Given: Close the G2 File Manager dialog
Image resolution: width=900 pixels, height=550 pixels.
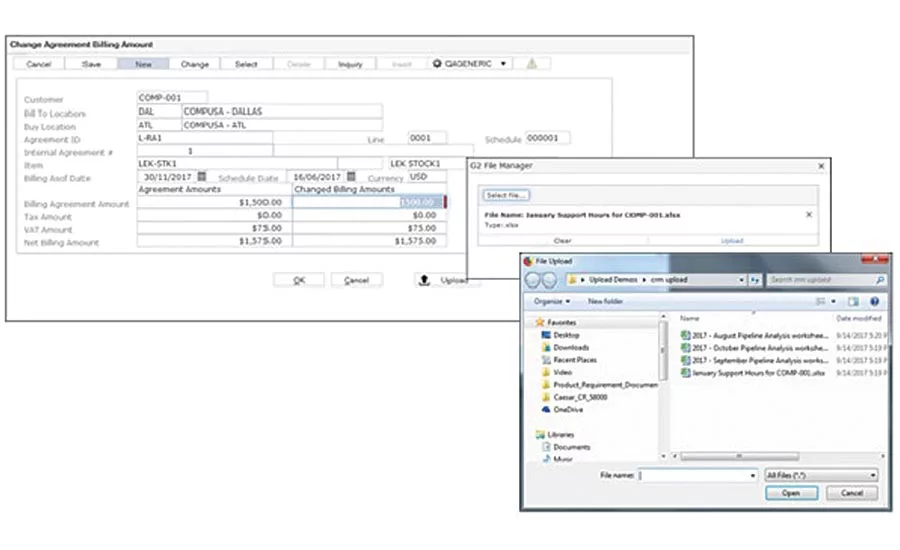Looking at the screenshot, I should (821, 166).
